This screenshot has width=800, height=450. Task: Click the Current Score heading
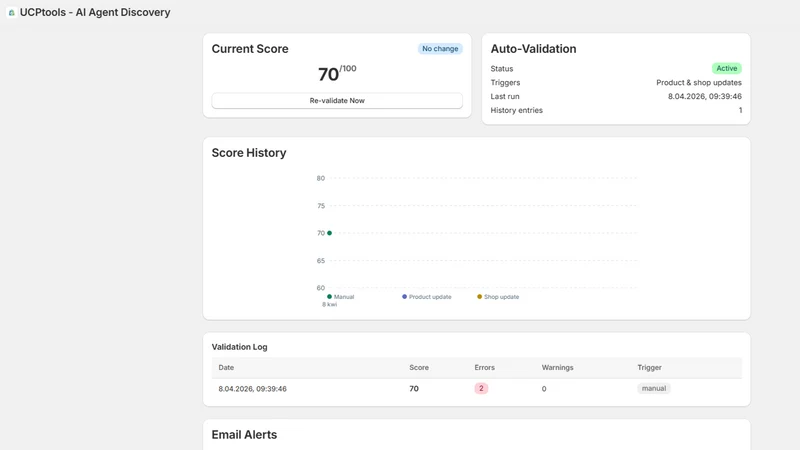click(x=250, y=49)
